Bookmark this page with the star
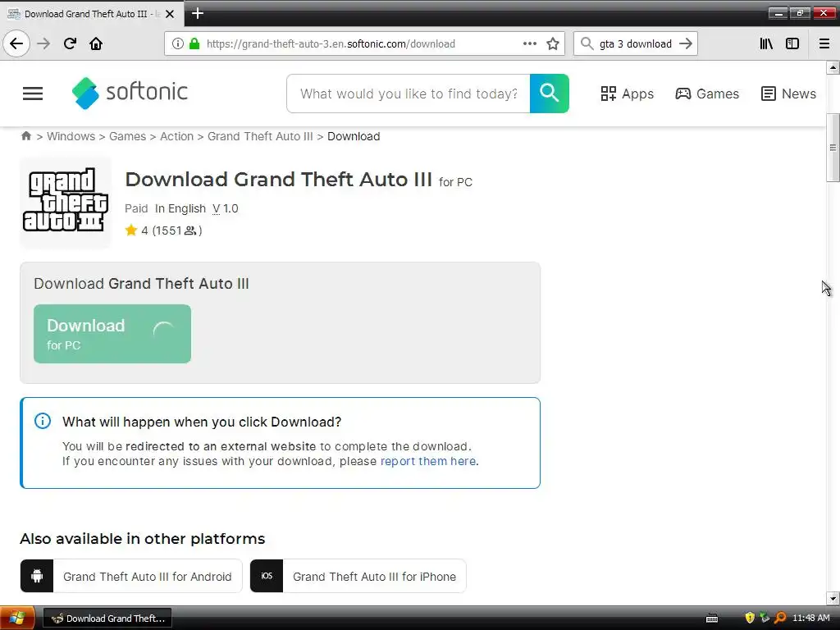The width and height of the screenshot is (840, 630). click(553, 43)
